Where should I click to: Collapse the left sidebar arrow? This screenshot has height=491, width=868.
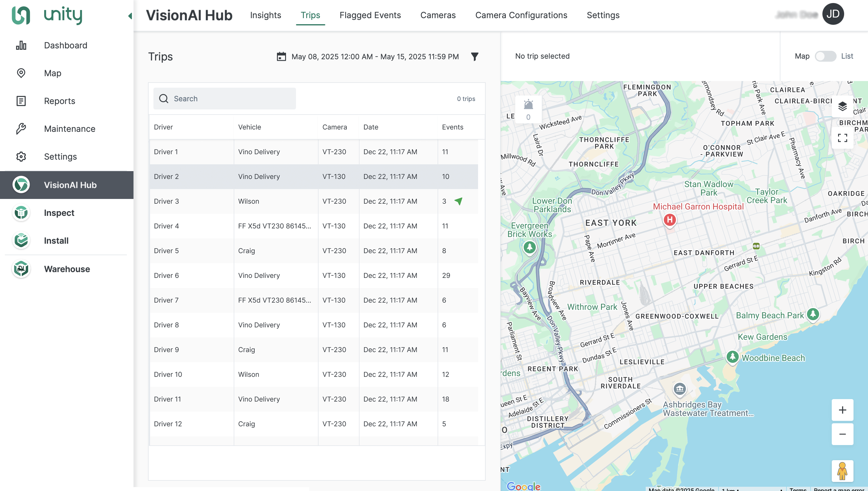pos(130,16)
